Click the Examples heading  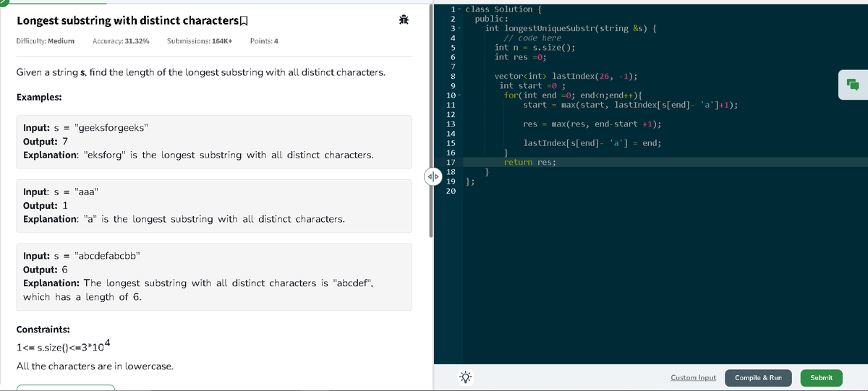[38, 97]
